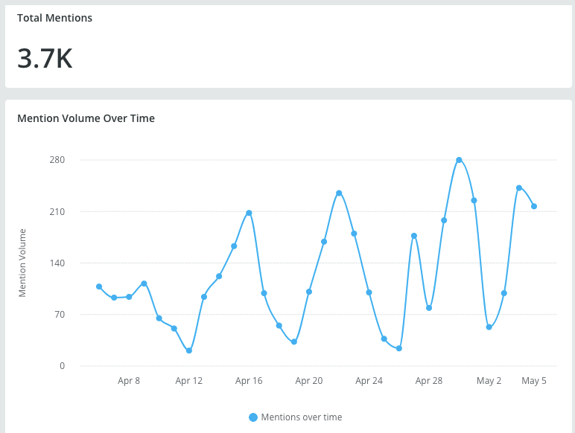Click the 3.7K total mentions value
Viewport: 575px width, 433px height.
click(45, 58)
